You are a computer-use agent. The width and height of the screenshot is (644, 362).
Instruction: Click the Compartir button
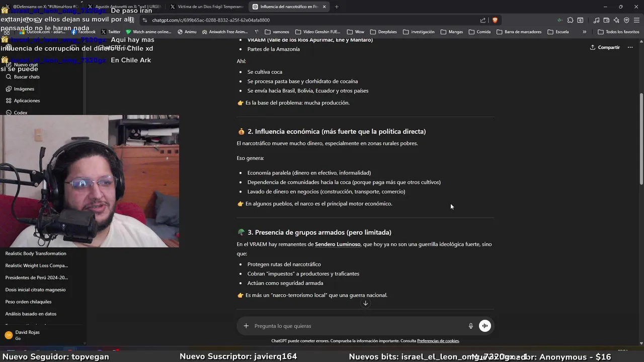pos(605,47)
